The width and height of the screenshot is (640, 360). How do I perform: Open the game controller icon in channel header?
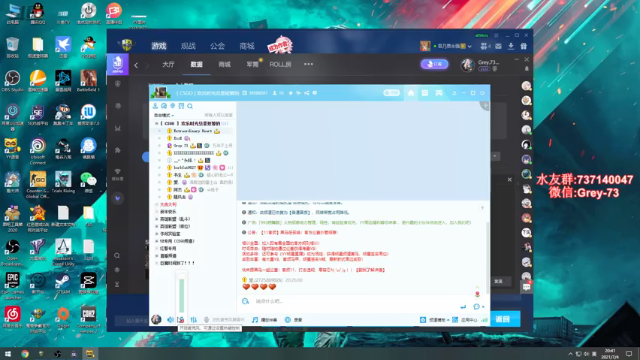click(x=439, y=93)
